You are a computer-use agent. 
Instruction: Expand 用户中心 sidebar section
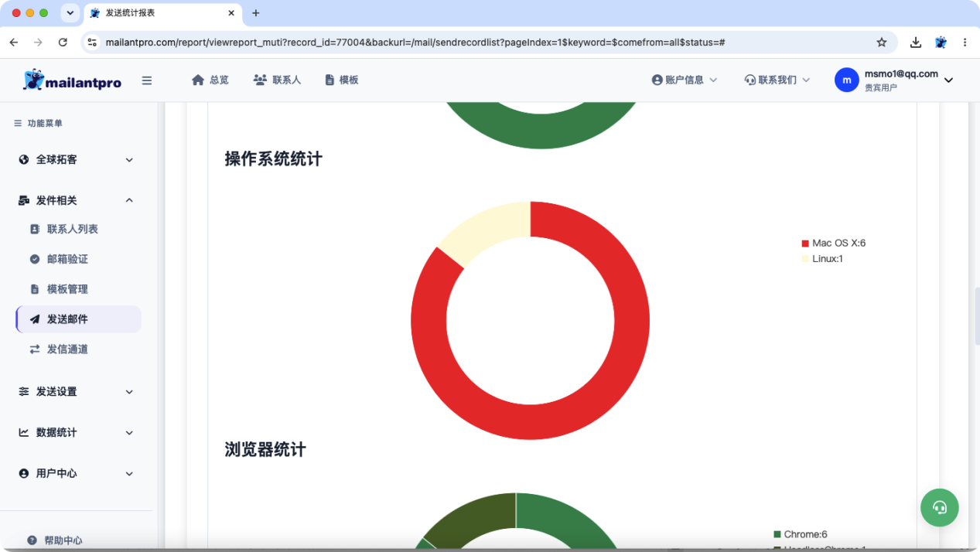tap(76, 473)
